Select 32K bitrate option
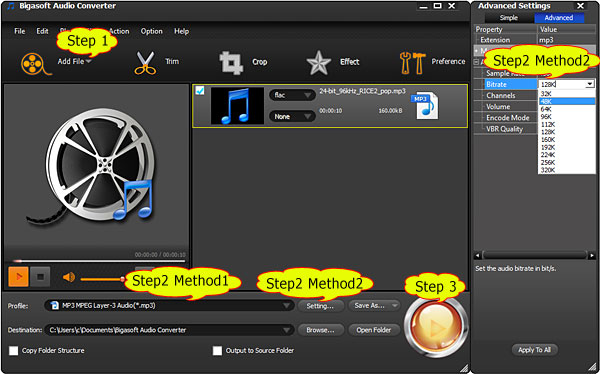Screen dimensions: 600x374 point(566,94)
